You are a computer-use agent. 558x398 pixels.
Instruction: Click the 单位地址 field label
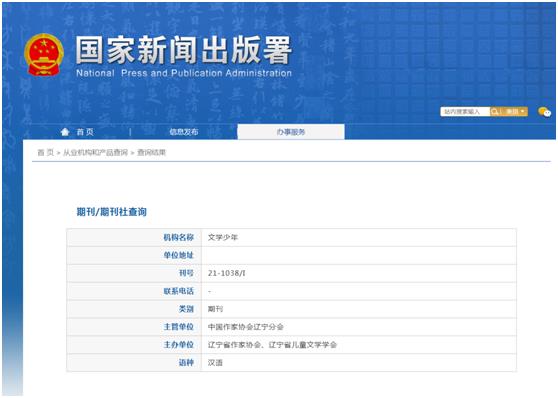click(x=179, y=255)
